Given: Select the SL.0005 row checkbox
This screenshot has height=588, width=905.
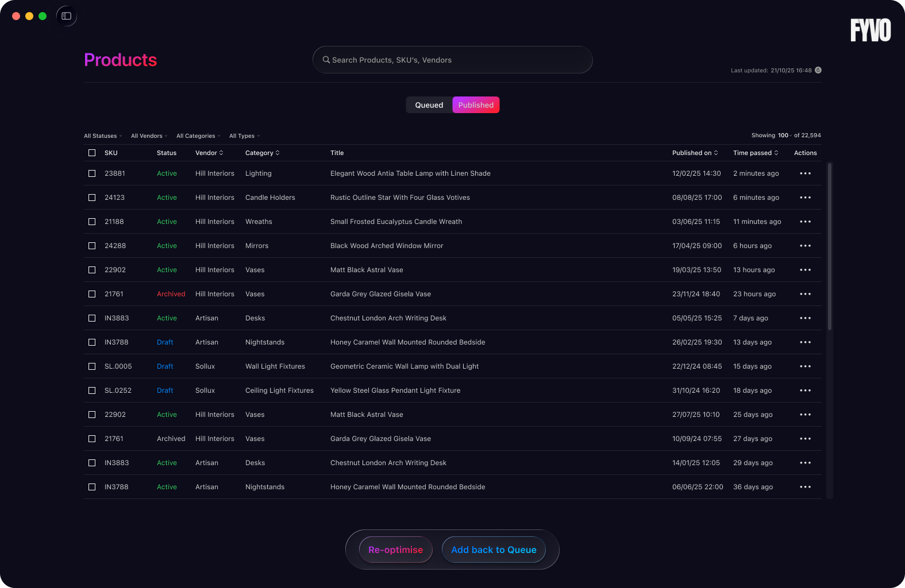Looking at the screenshot, I should tap(92, 366).
